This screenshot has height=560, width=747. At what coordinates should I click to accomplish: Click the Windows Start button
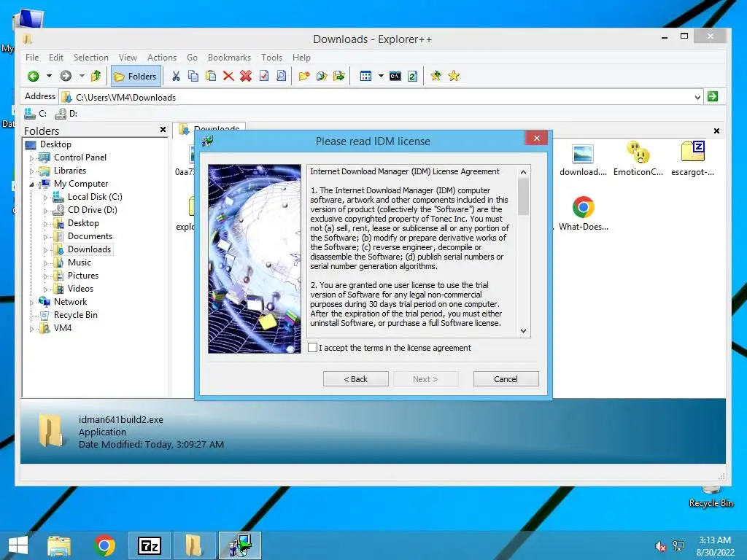click(18, 545)
